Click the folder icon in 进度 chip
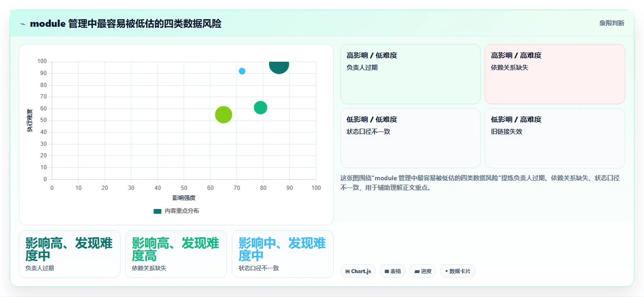This screenshot has width=644, height=297. coord(417,272)
